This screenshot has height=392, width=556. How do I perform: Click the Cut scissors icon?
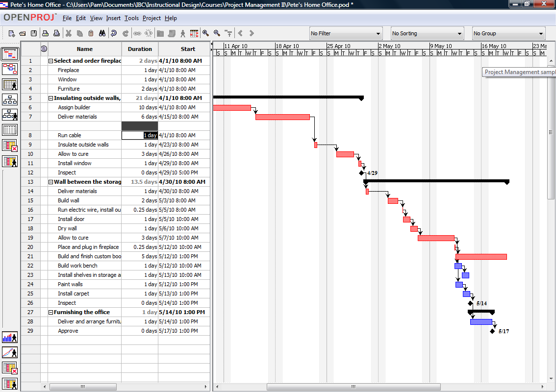69,33
